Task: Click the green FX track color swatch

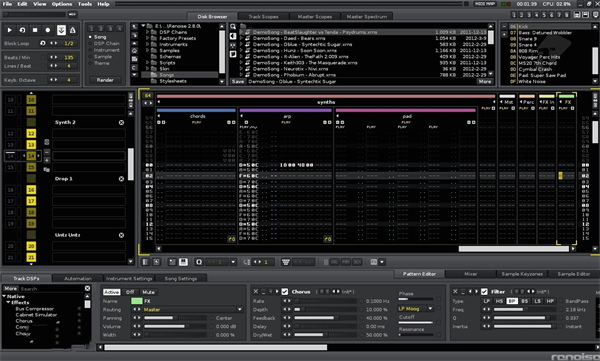Action: (x=137, y=301)
